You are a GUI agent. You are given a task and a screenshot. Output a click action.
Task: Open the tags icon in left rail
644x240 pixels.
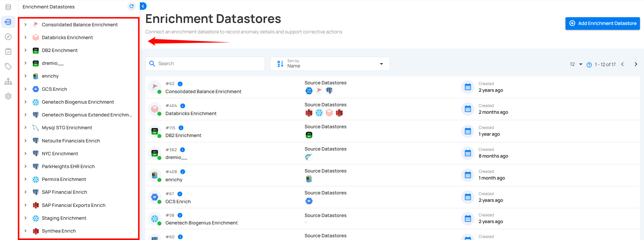pos(8,66)
